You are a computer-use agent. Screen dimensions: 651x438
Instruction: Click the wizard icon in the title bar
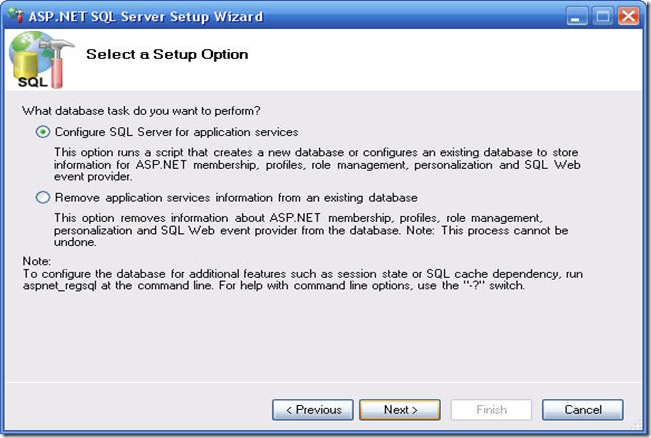pos(17,16)
